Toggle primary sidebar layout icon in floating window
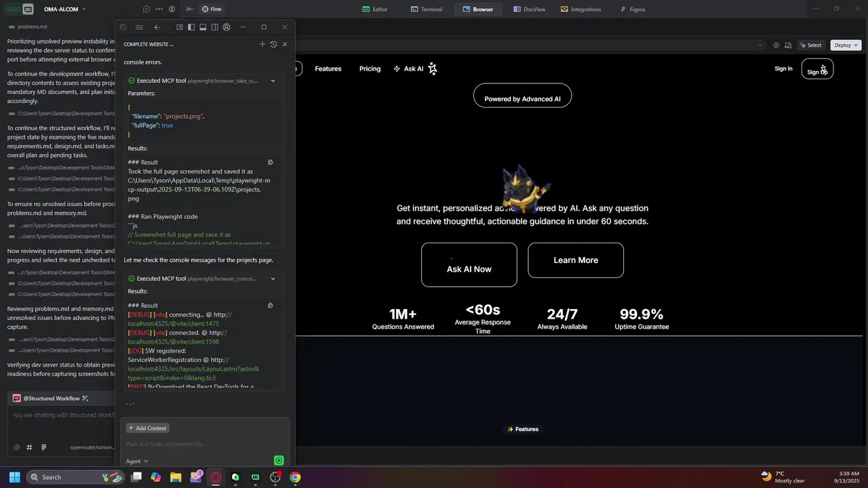Screen dimensions: 868x488 click(x=191, y=27)
